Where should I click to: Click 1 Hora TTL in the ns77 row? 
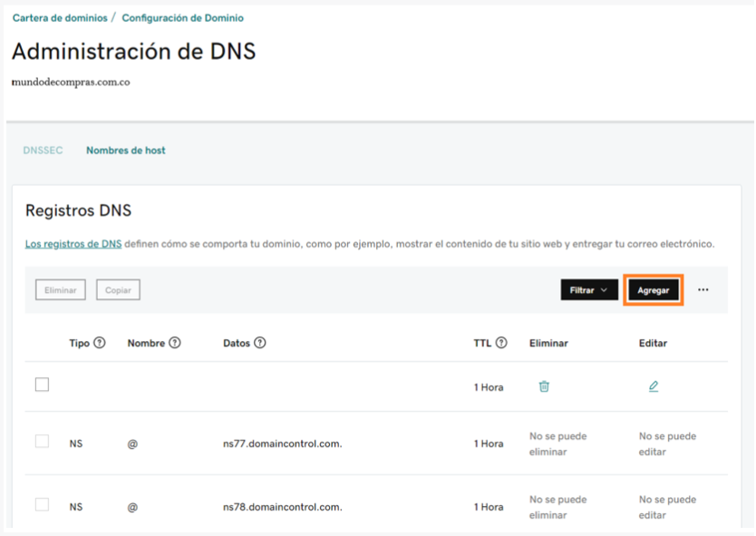pyautogui.click(x=489, y=443)
